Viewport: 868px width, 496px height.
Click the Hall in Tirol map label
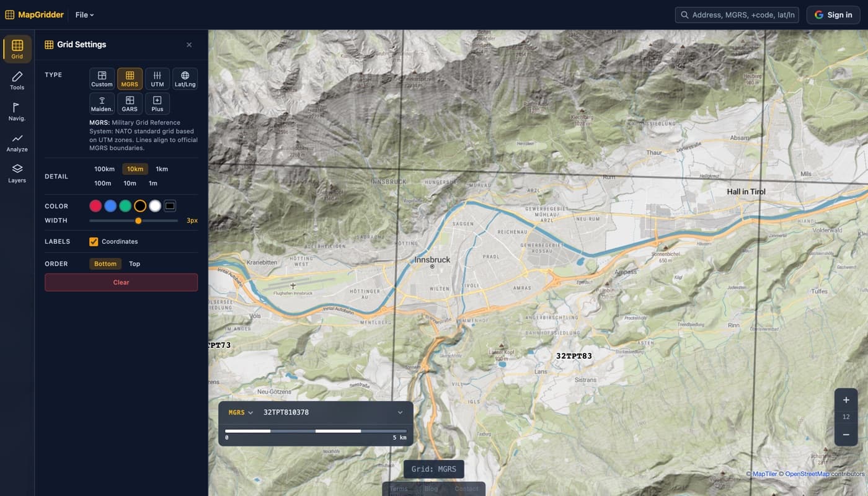(746, 192)
